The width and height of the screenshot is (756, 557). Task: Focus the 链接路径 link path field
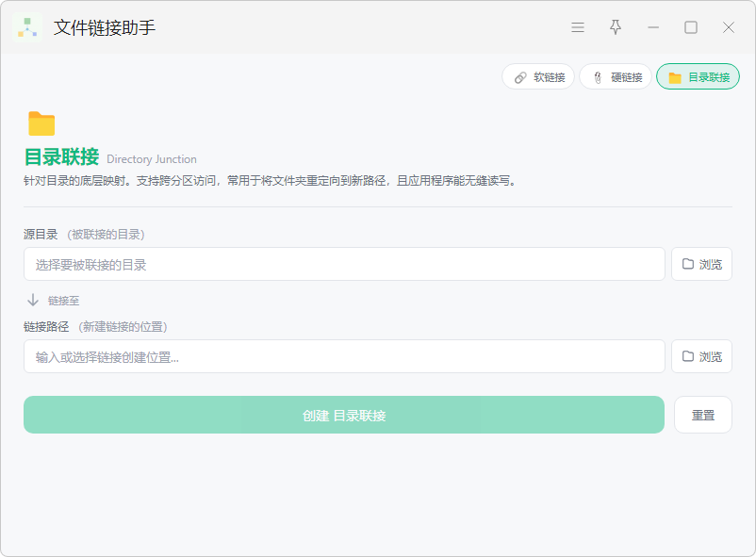344,356
